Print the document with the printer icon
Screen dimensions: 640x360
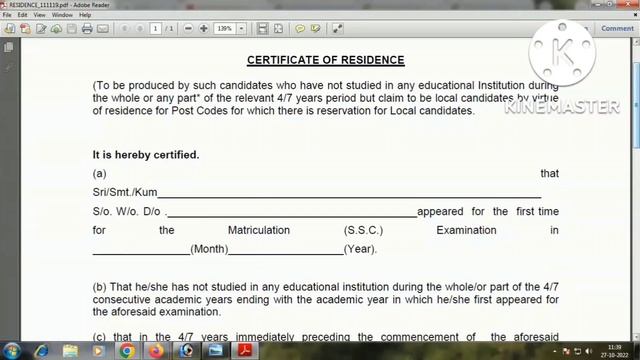[87, 29]
